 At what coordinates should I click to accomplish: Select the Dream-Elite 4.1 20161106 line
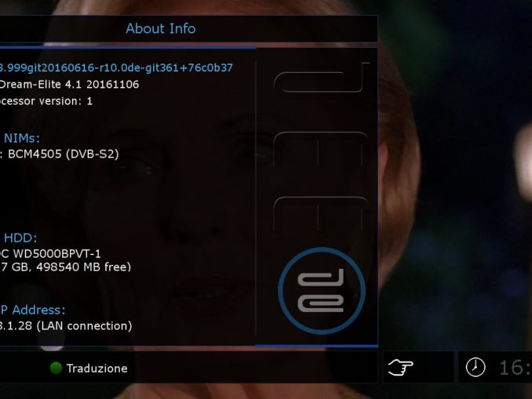point(69,85)
